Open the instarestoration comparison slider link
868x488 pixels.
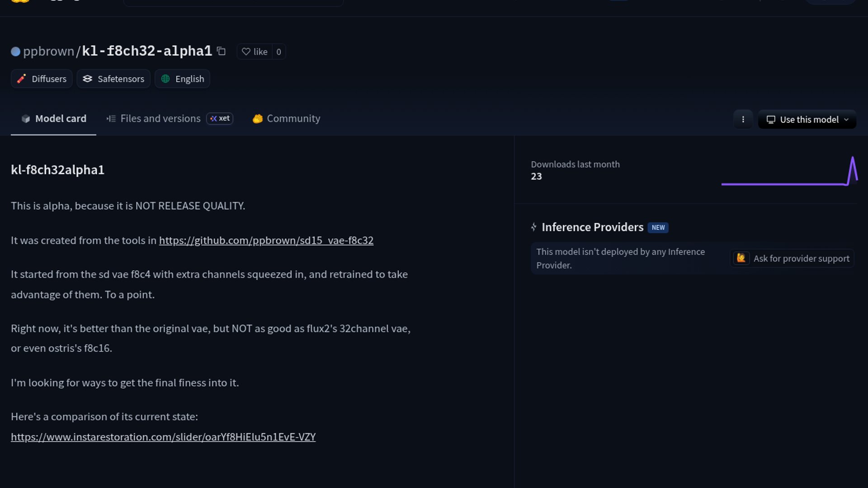(x=163, y=437)
